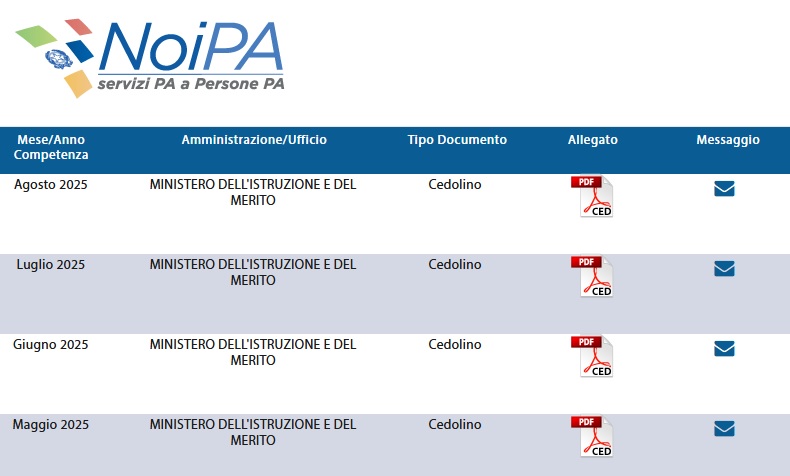Click the NoiPA logo

click(x=150, y=58)
